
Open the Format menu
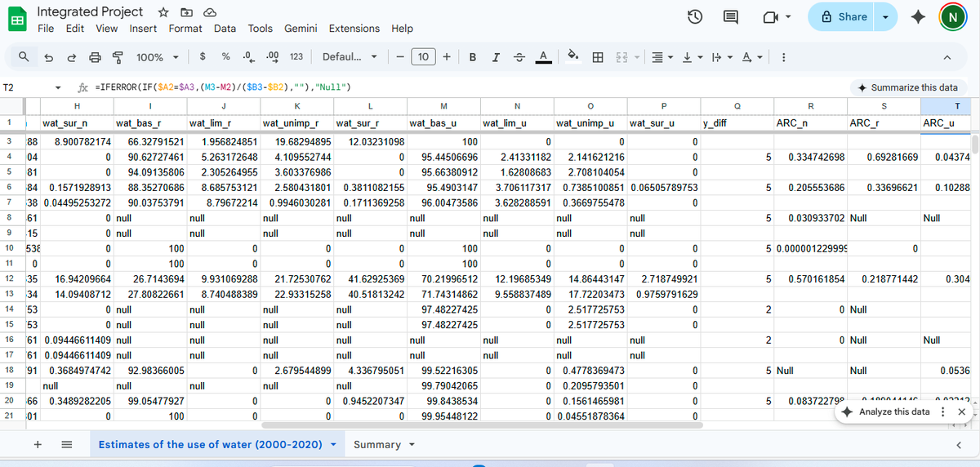click(x=186, y=29)
